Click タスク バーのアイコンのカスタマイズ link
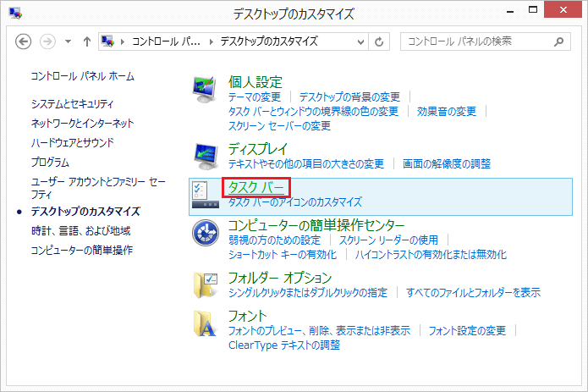This screenshot has width=588, height=392. (x=295, y=202)
